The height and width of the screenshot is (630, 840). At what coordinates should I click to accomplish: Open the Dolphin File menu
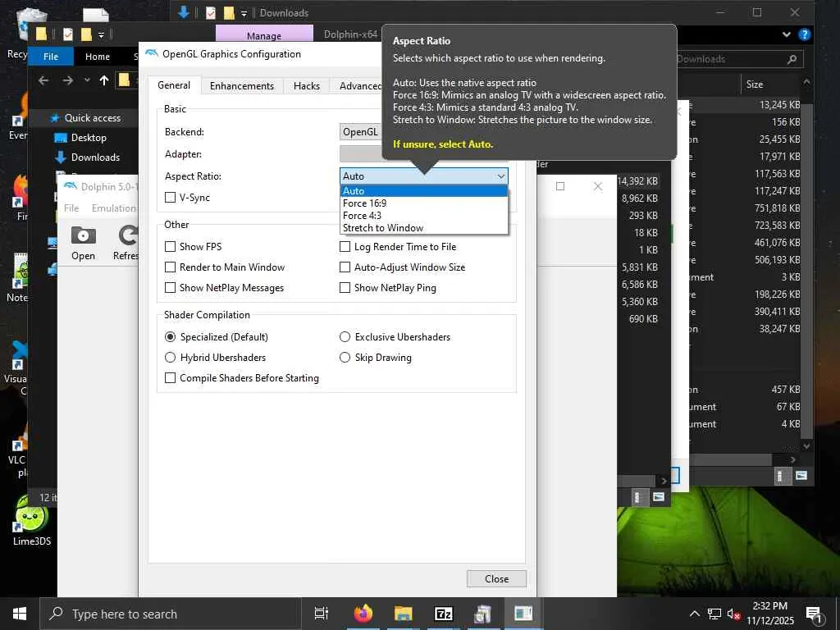71,208
